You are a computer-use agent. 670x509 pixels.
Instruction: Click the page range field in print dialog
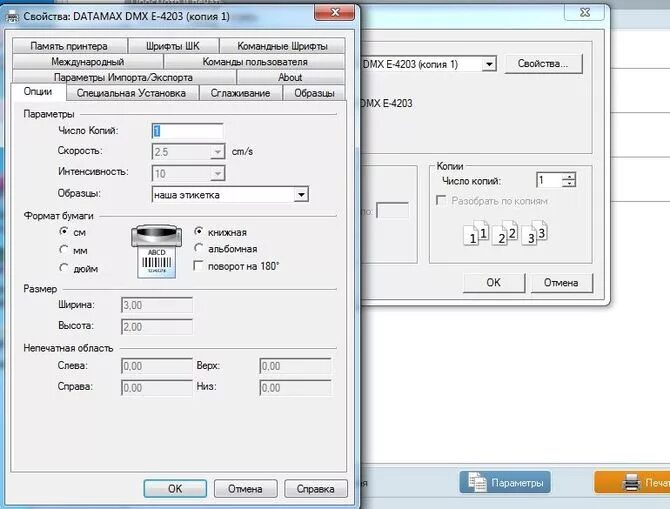point(392,210)
